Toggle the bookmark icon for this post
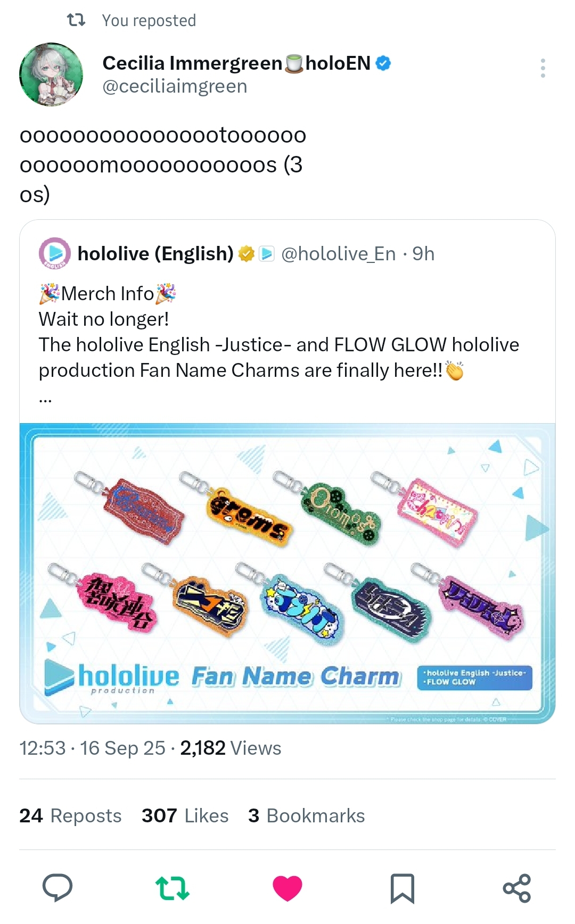The height and width of the screenshot is (924, 575). click(x=402, y=888)
